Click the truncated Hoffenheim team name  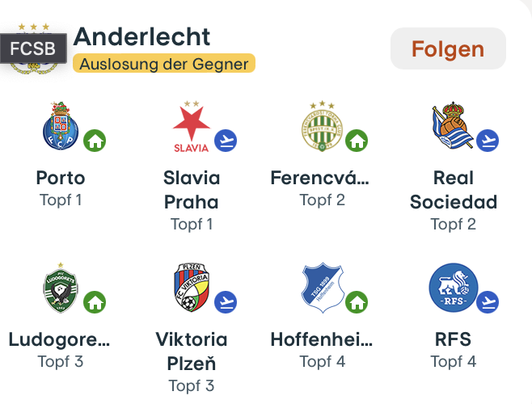pos(322,339)
